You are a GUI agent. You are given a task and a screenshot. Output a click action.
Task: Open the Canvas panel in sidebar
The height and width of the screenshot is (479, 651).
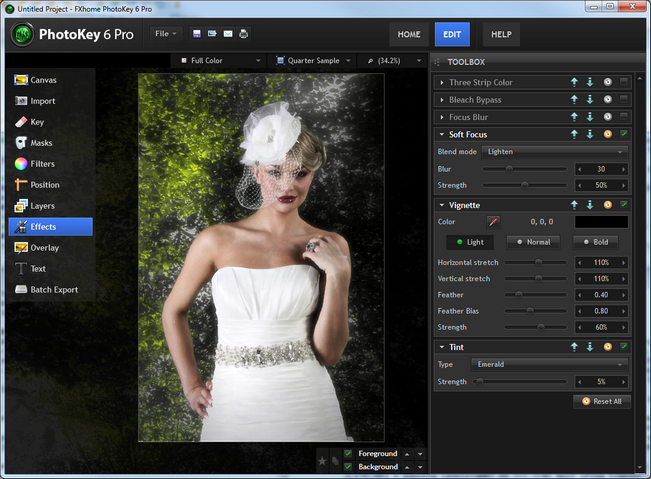51,80
